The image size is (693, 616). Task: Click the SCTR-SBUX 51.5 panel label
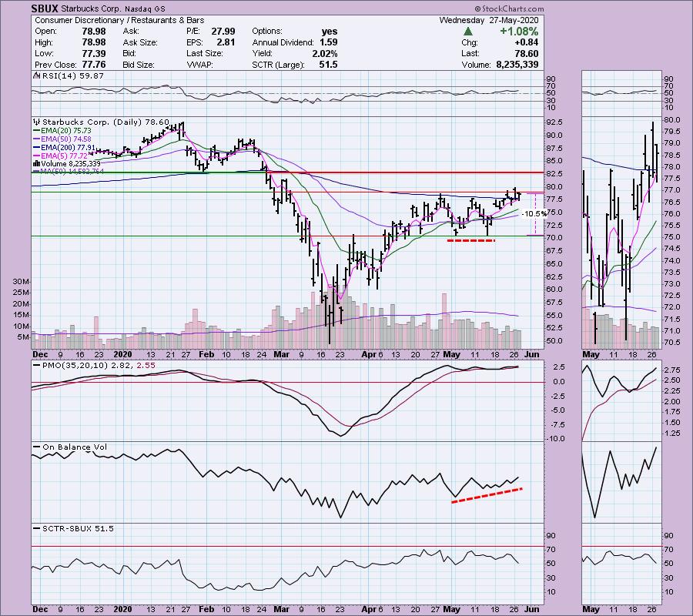coord(78,528)
